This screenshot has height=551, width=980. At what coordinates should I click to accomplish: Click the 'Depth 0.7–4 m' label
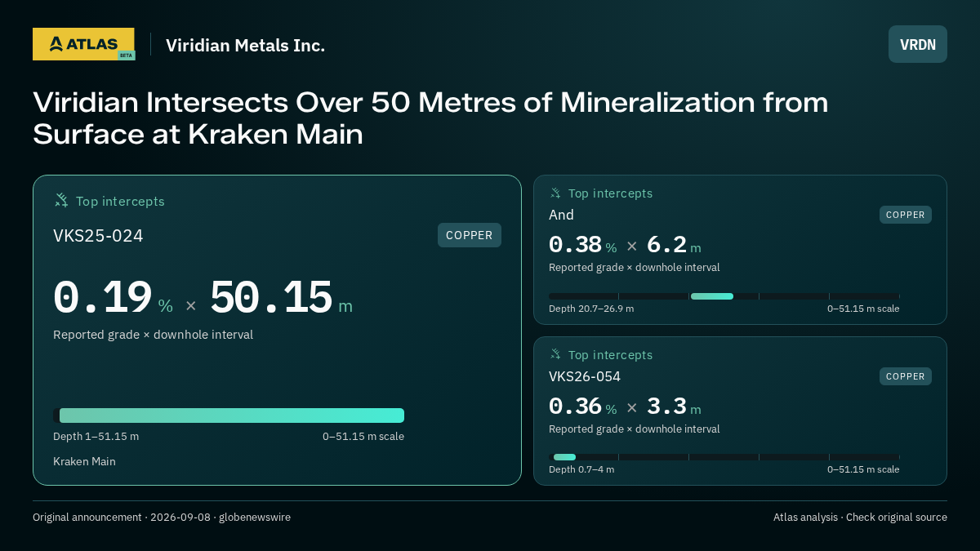pos(581,469)
